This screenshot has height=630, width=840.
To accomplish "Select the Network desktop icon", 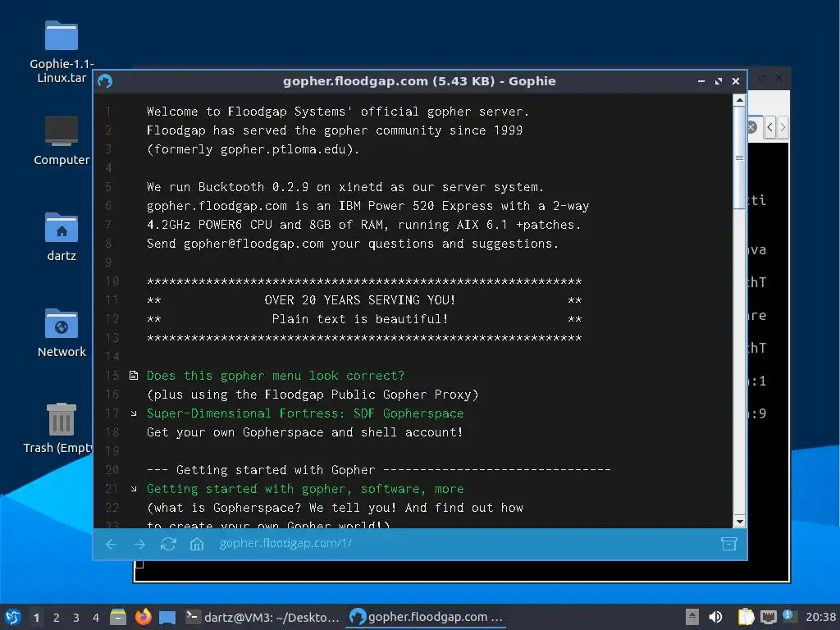I will pos(62,333).
